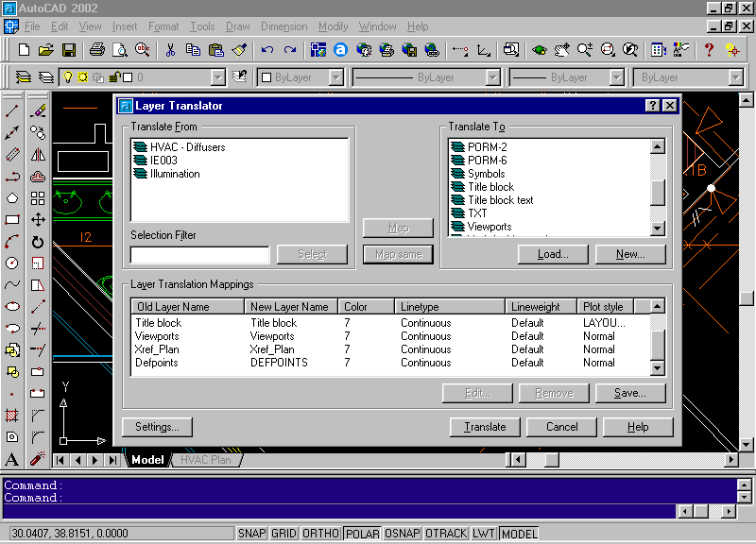This screenshot has width=756, height=544.
Task: Open the Dimension menu
Action: coord(283,26)
